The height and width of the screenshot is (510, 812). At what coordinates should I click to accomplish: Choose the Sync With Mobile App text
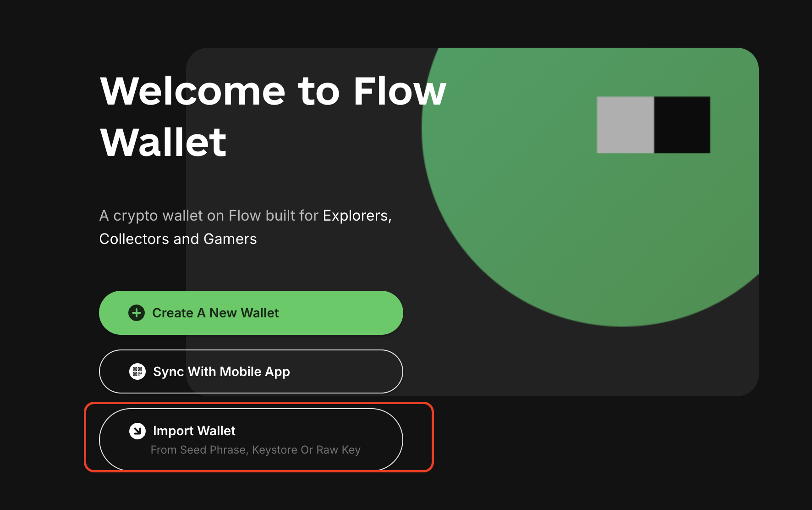[x=221, y=371]
